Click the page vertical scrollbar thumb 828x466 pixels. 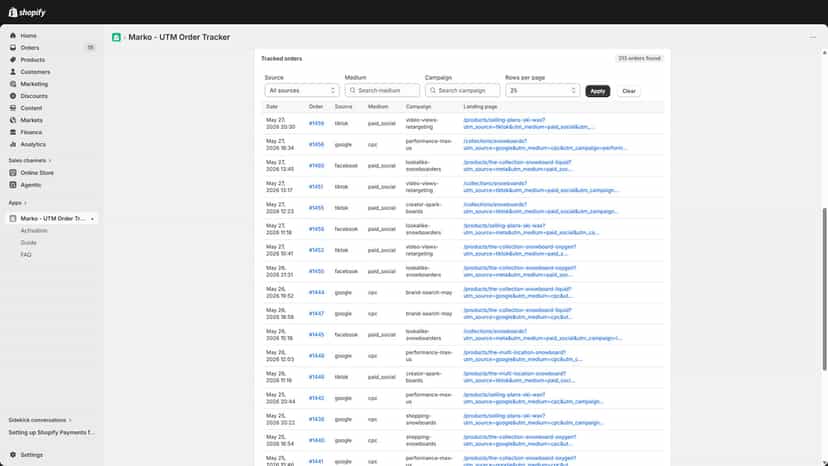click(824, 289)
